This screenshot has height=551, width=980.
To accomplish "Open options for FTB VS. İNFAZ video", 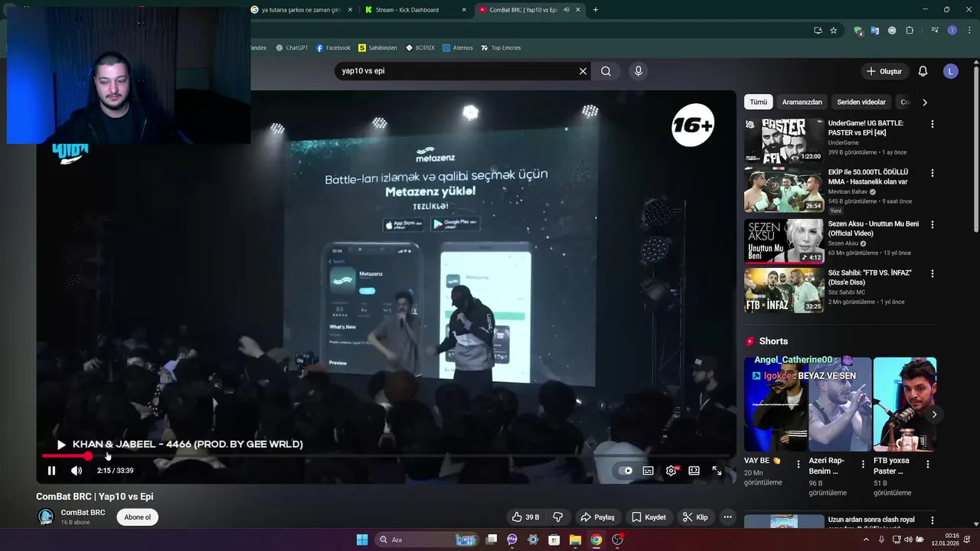I will (x=932, y=273).
